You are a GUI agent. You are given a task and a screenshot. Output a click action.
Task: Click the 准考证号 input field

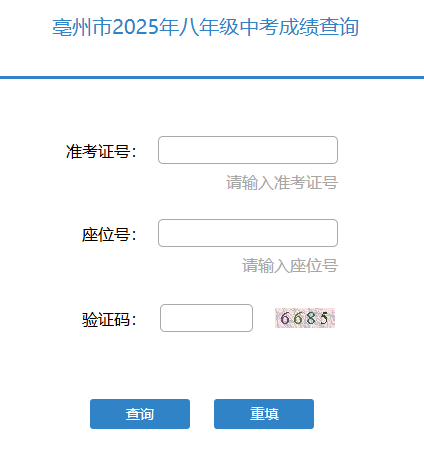coord(248,150)
